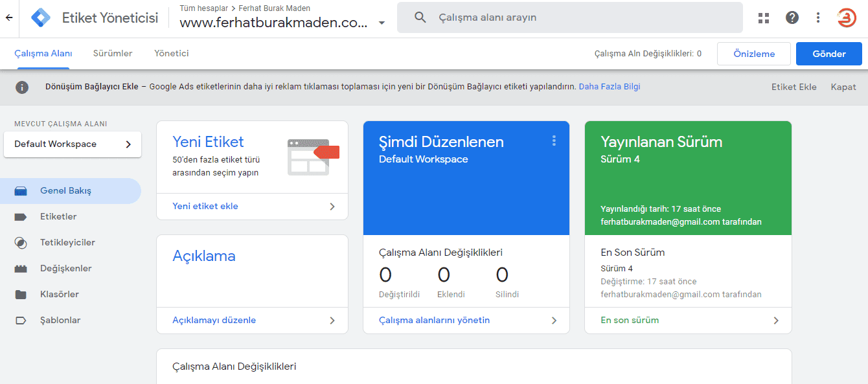Click the Klasörler folder icon
This screenshot has height=384, width=868.
pyautogui.click(x=20, y=293)
